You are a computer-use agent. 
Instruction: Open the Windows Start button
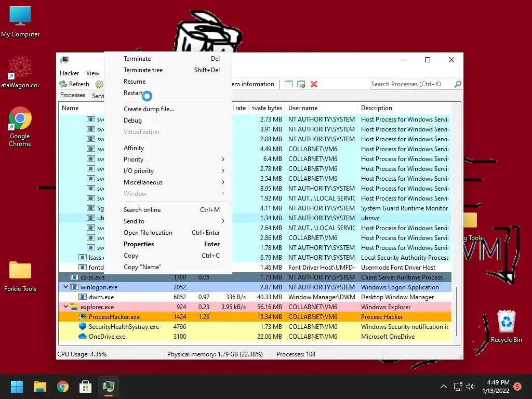pyautogui.click(x=17, y=387)
